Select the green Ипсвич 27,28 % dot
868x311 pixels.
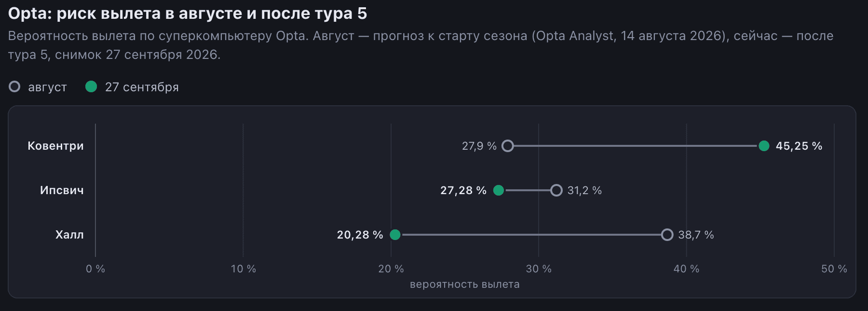[499, 190]
